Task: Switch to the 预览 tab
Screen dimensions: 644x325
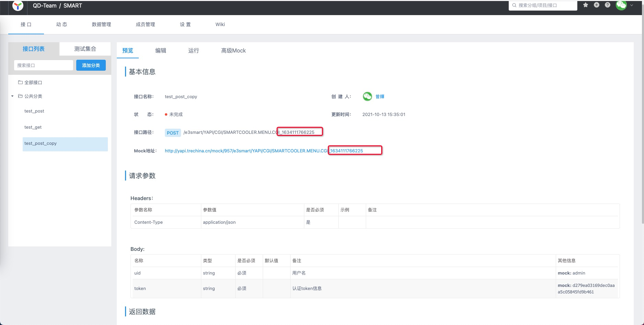Action: (128, 50)
